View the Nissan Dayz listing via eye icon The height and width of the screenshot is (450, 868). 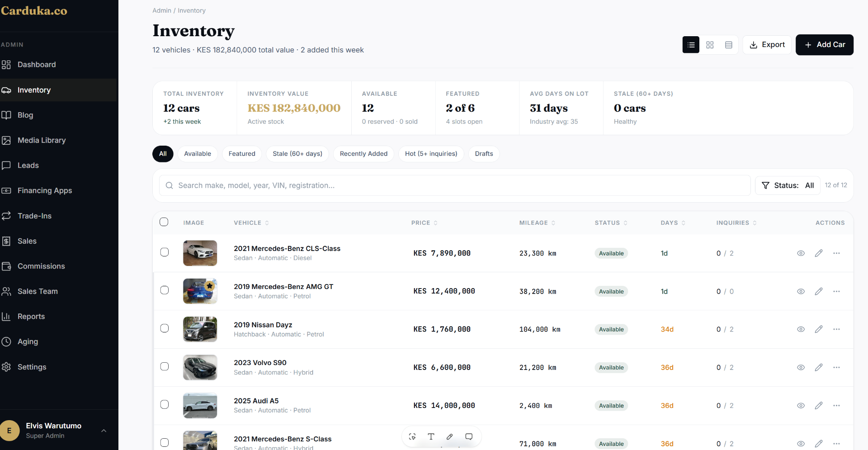click(801, 329)
